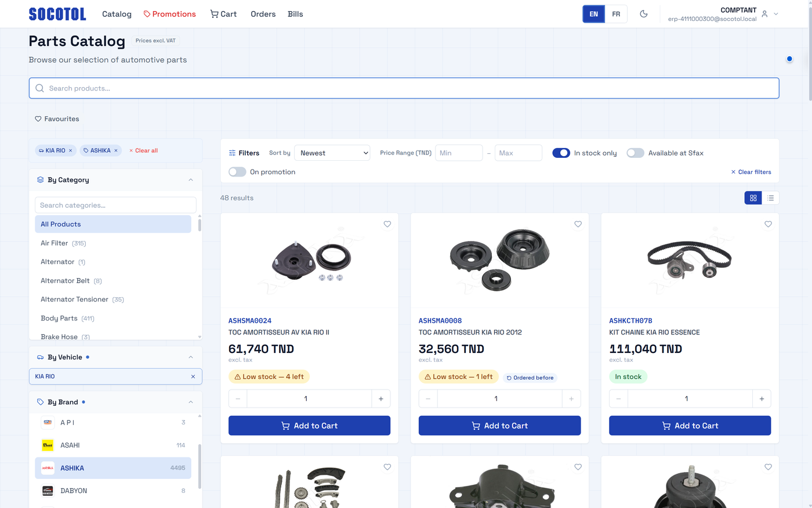Switch language to EN
Screen dimensions: 812x508
[594, 14]
